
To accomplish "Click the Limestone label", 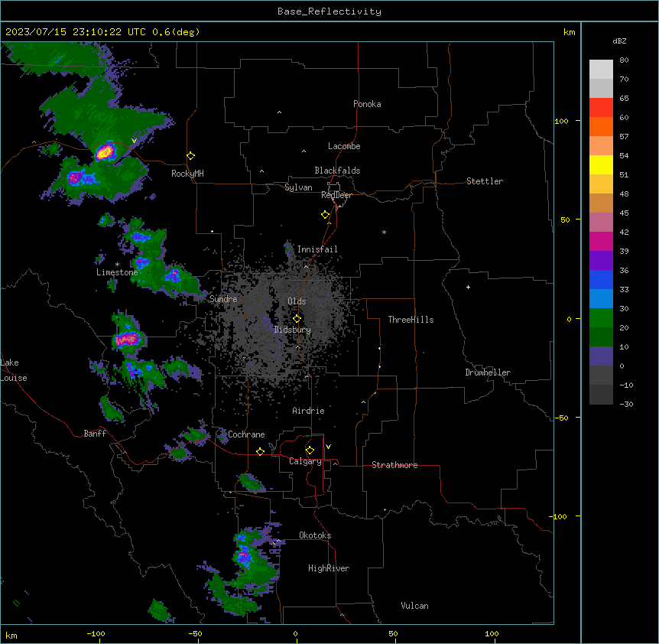I will 117,272.
